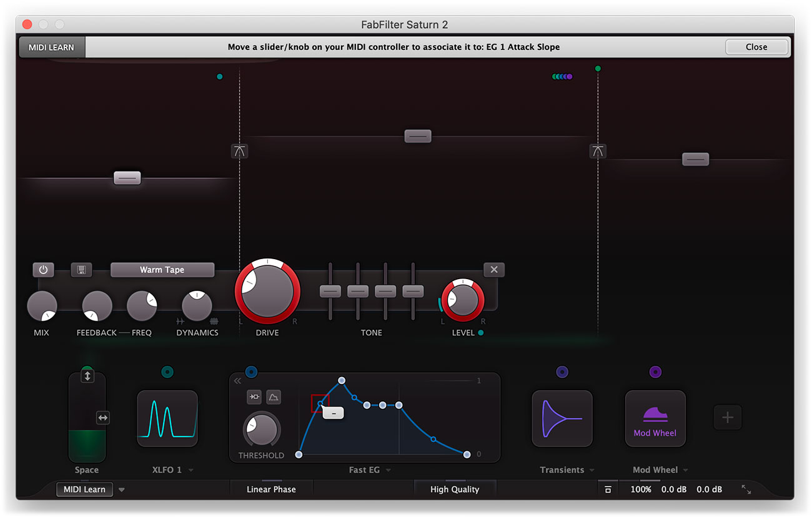Click the green modulation dot above the second crossover

598,69
